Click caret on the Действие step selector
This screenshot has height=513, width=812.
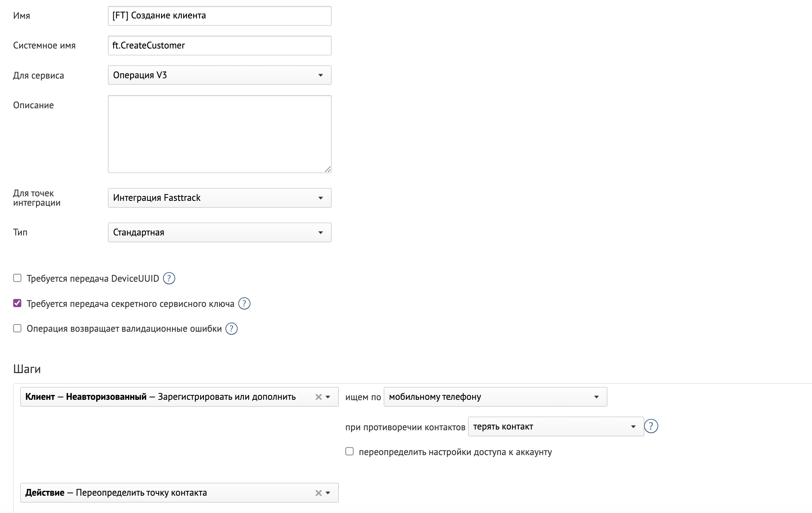(328, 492)
